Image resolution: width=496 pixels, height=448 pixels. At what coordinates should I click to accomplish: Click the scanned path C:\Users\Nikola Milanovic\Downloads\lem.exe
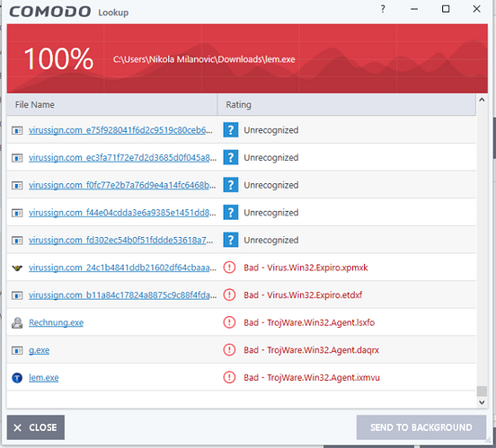204,59
